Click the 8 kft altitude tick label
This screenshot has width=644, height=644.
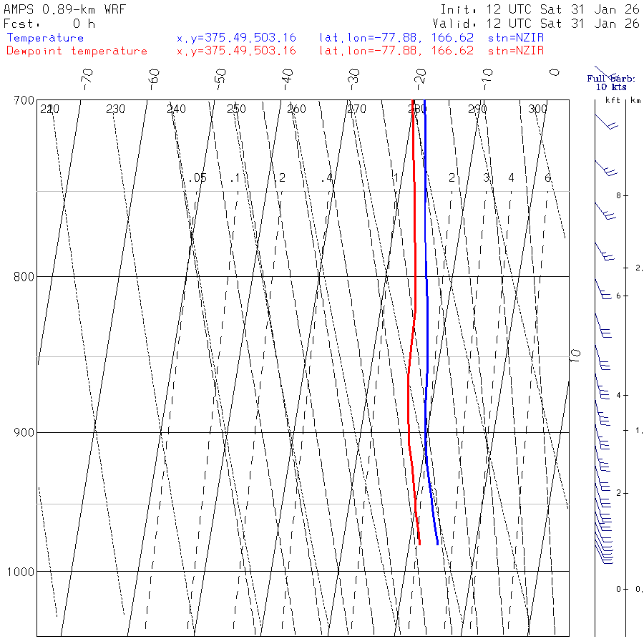[618, 195]
